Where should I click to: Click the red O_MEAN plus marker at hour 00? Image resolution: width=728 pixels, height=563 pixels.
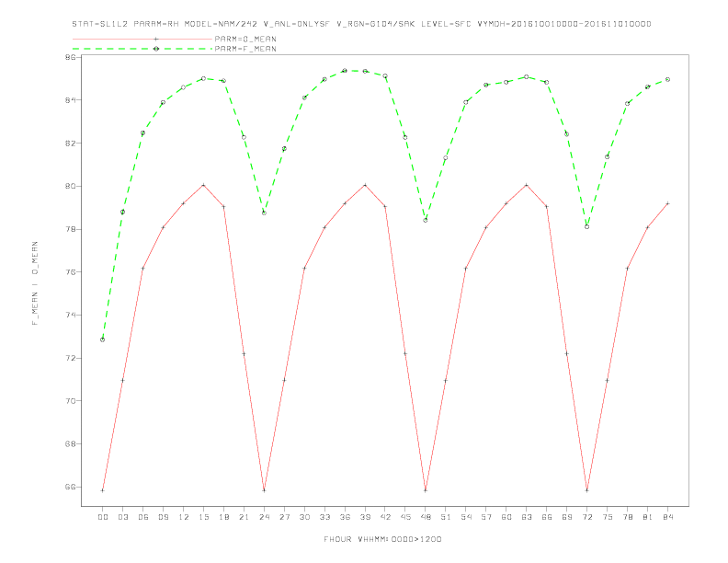pyautogui.click(x=103, y=490)
